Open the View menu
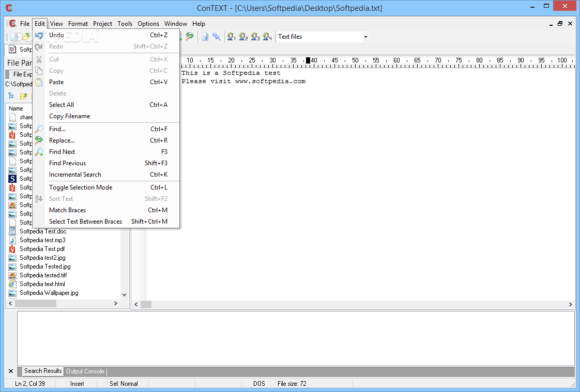Viewport: 580px width, 392px height. click(56, 24)
